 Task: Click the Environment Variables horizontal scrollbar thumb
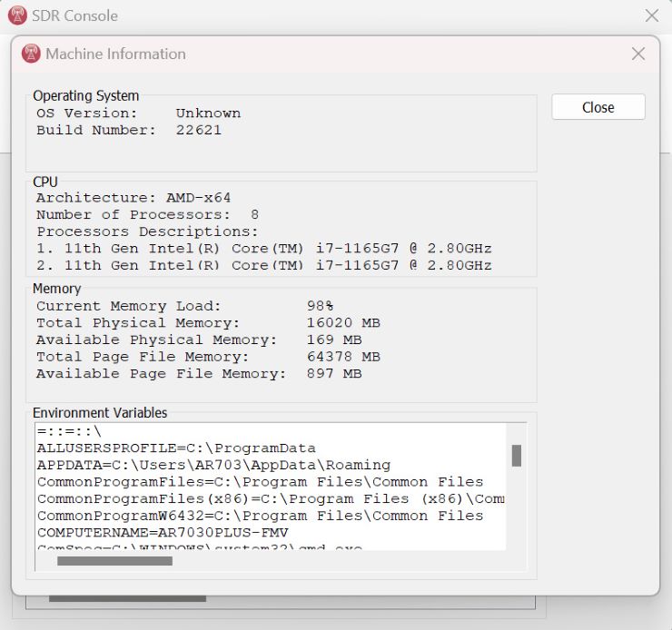click(114, 561)
